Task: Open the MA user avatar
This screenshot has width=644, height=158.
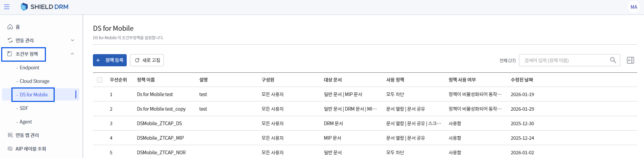Action: (x=634, y=7)
